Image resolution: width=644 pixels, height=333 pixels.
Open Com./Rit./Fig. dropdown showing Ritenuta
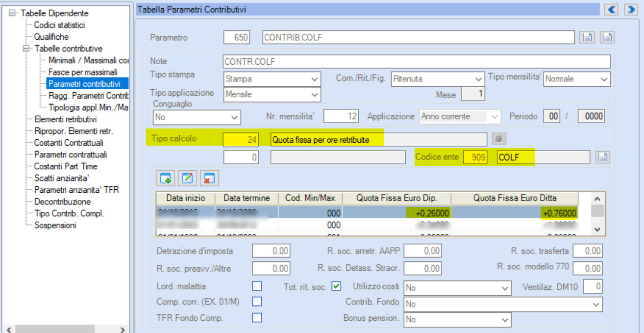point(438,79)
